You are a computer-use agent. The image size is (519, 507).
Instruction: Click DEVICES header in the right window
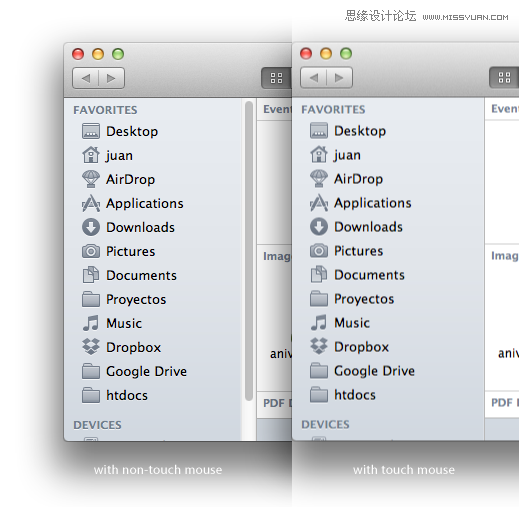pyautogui.click(x=325, y=424)
